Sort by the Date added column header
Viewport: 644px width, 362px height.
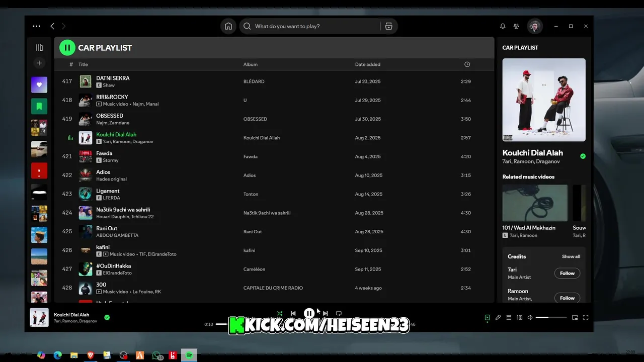coord(368,64)
